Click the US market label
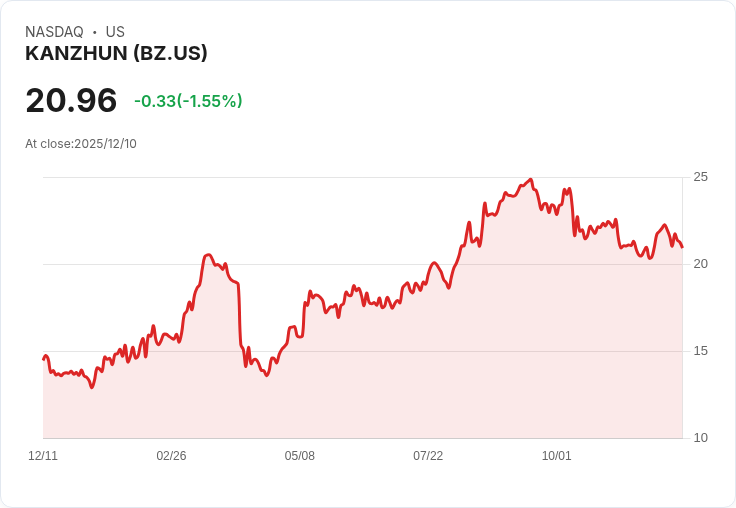 point(115,31)
